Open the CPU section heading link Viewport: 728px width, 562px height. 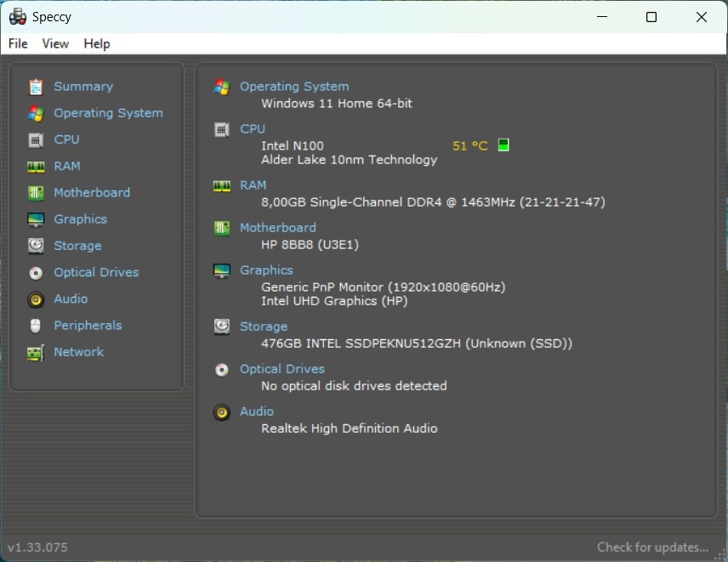[253, 128]
